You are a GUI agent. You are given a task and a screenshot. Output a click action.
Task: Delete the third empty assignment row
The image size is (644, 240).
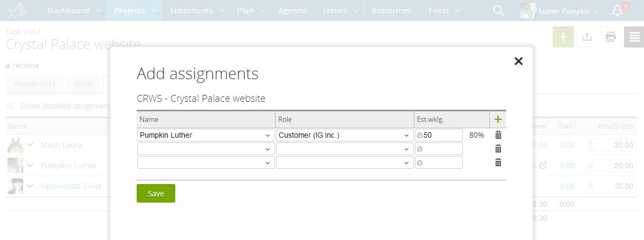[498, 162]
